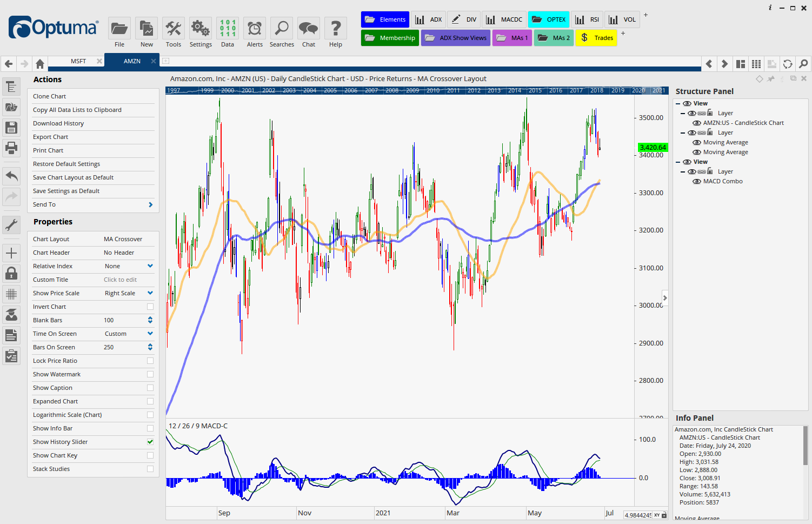Click the grid lines icon in sidebar
Screen dimensions: 812x524
tap(11, 294)
